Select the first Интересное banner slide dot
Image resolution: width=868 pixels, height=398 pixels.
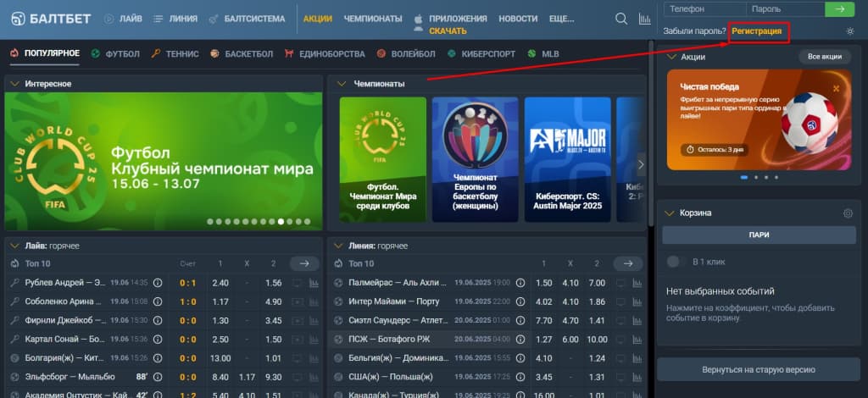[x=210, y=222]
